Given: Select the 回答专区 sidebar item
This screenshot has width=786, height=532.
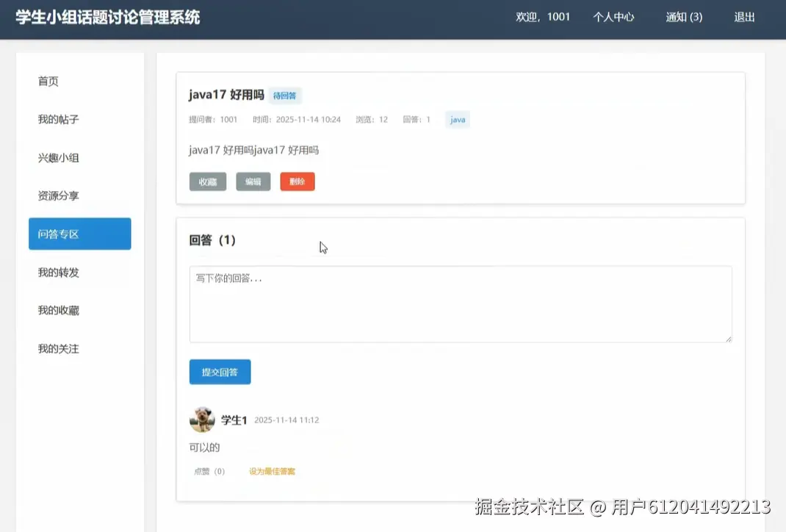Looking at the screenshot, I should [x=58, y=234].
